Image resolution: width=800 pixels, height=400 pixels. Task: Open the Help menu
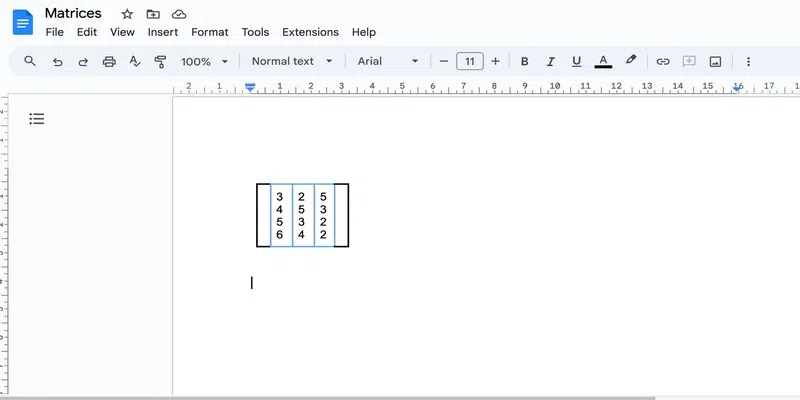coord(364,32)
